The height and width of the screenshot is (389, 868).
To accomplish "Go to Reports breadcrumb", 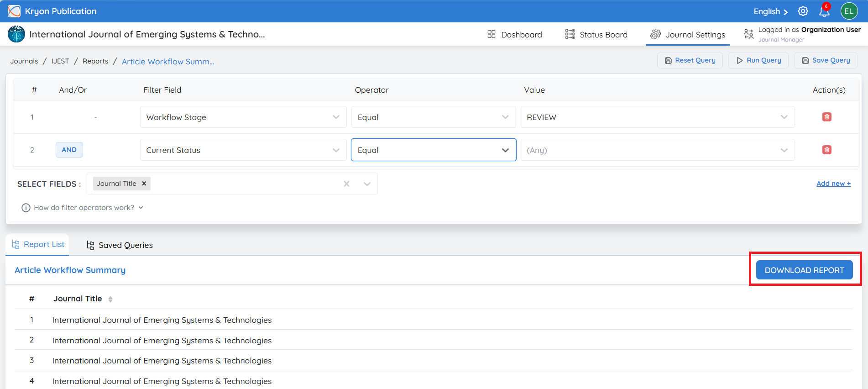I will 95,61.
